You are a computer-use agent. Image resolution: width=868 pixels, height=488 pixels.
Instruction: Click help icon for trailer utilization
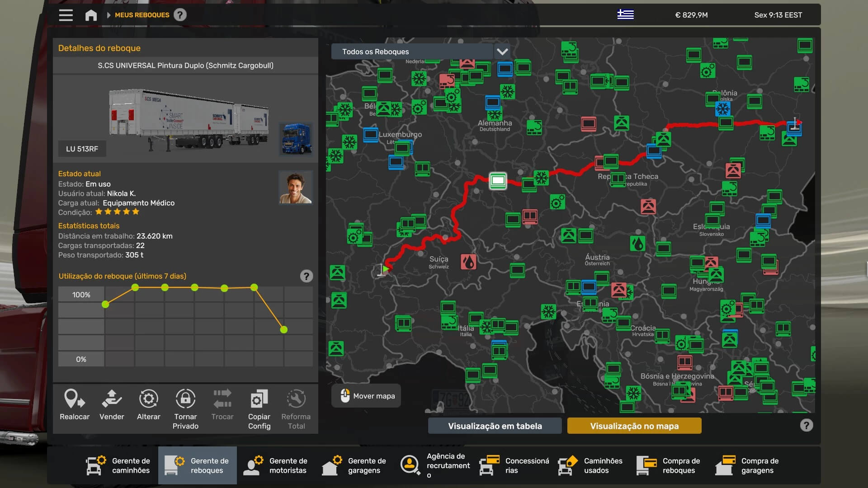pos(306,276)
